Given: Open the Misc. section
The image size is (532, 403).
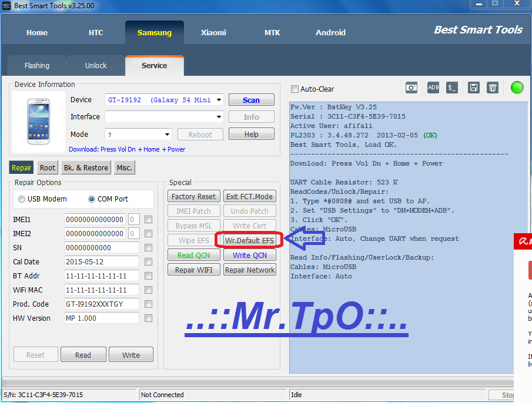Looking at the screenshot, I should coord(125,168).
